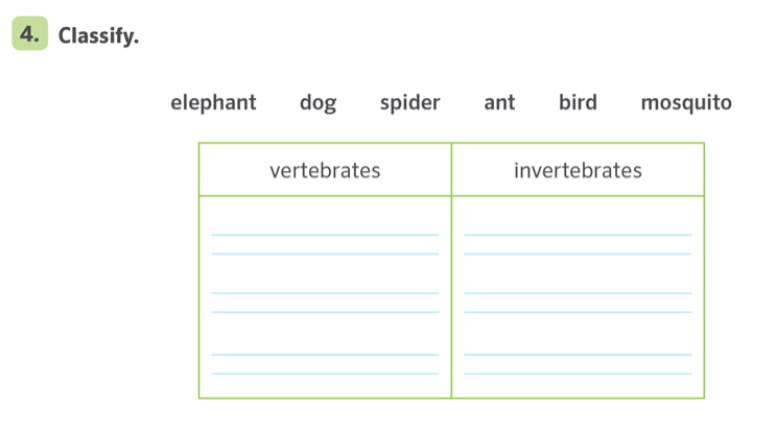Click third answer line under vertebrates
The image size is (757, 427).
325,364
